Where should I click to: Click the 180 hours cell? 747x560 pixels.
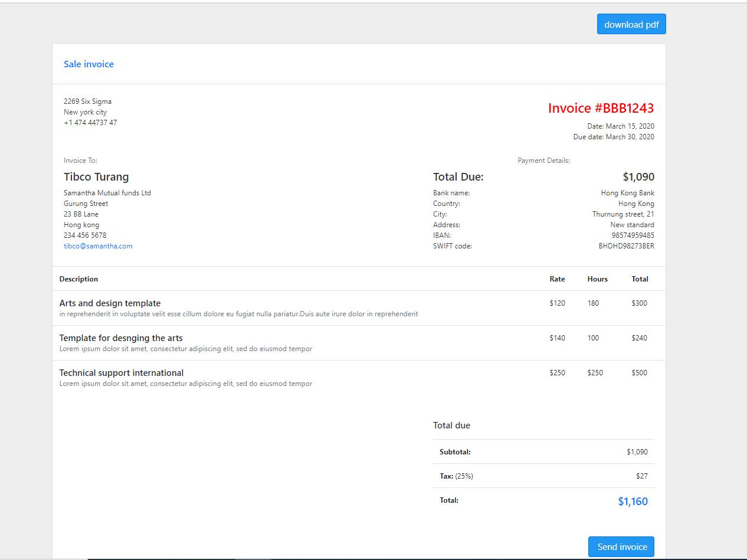click(x=593, y=303)
